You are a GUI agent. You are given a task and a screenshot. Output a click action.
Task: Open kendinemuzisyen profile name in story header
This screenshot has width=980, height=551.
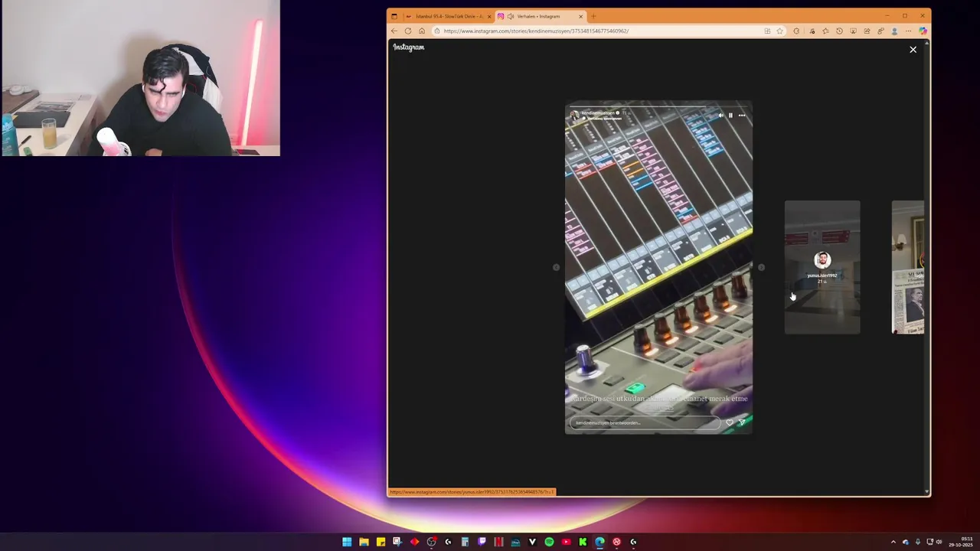598,113
